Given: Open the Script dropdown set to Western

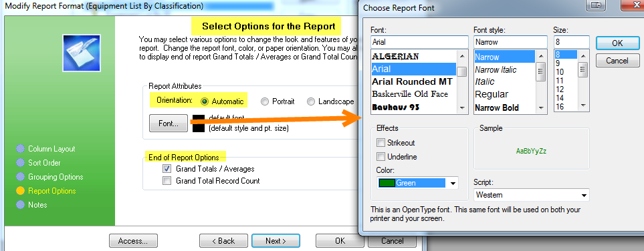Looking at the screenshot, I should coord(584,195).
